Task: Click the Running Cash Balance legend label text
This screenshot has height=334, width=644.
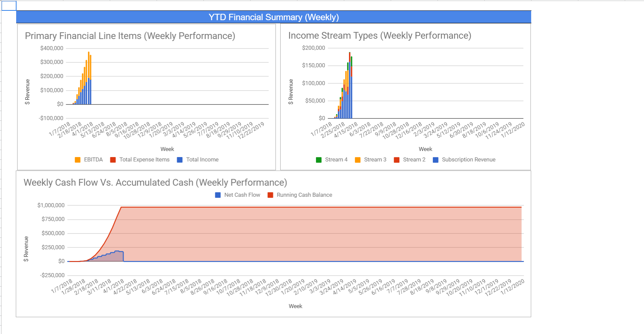Action: (304, 195)
